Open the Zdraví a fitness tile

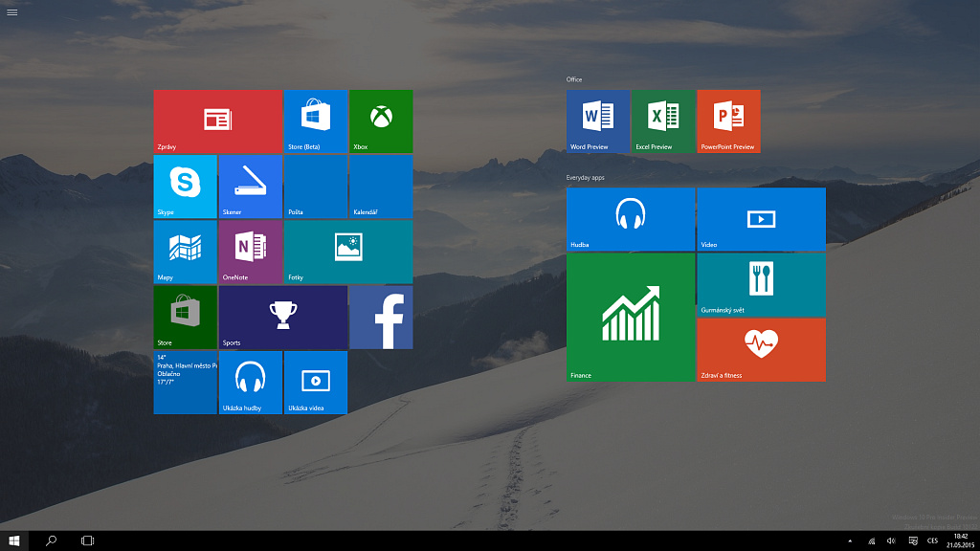(x=761, y=350)
